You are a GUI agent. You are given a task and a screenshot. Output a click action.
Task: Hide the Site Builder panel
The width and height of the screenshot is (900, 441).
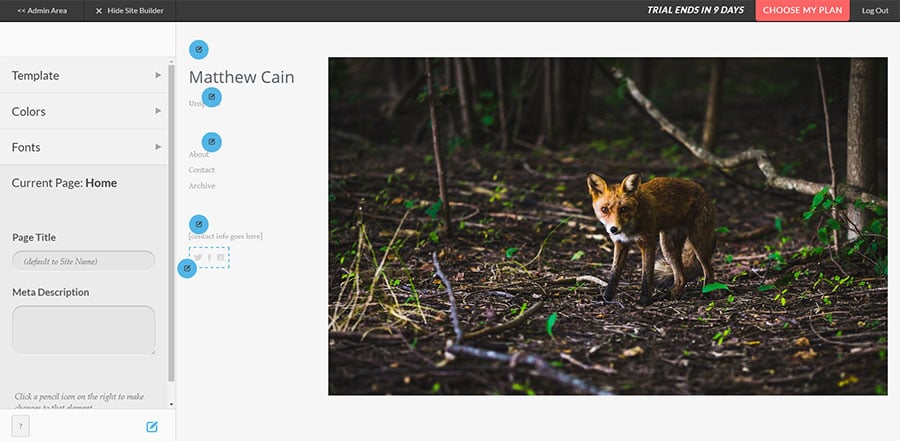tap(129, 11)
